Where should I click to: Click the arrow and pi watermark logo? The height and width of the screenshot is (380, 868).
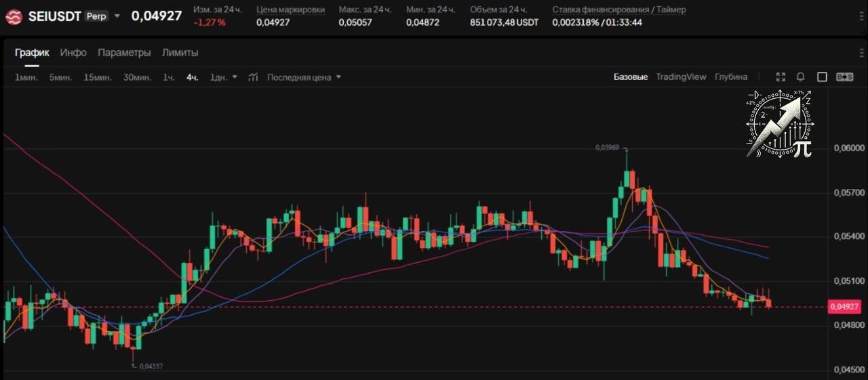click(780, 124)
